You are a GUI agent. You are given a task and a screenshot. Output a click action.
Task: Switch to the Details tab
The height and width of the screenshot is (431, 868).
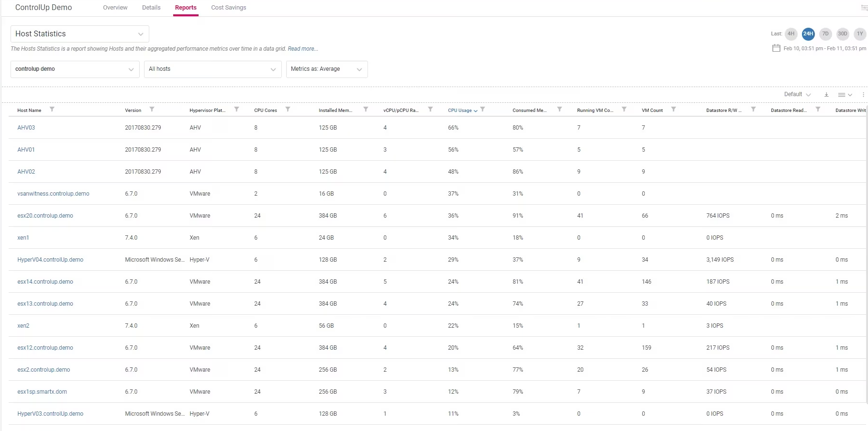coord(151,8)
